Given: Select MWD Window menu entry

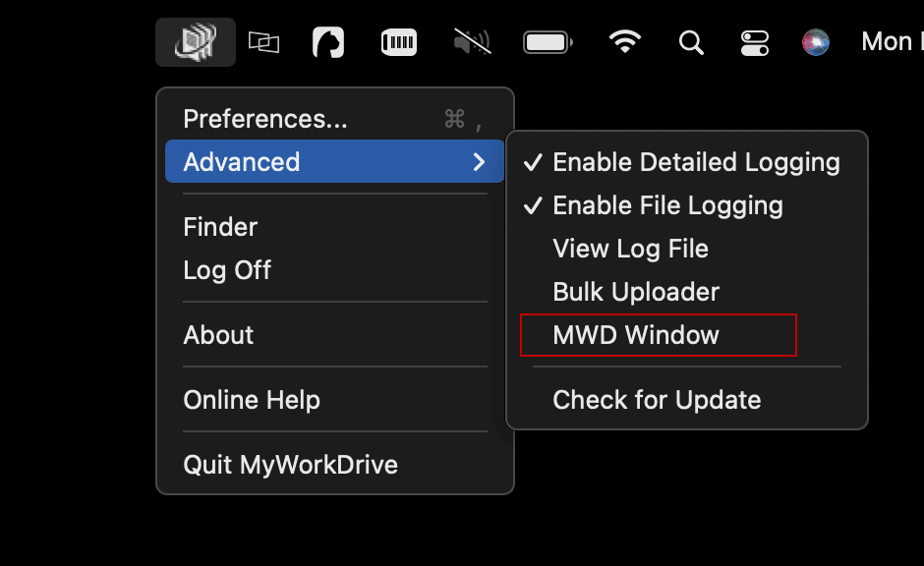Looking at the screenshot, I should (636, 335).
